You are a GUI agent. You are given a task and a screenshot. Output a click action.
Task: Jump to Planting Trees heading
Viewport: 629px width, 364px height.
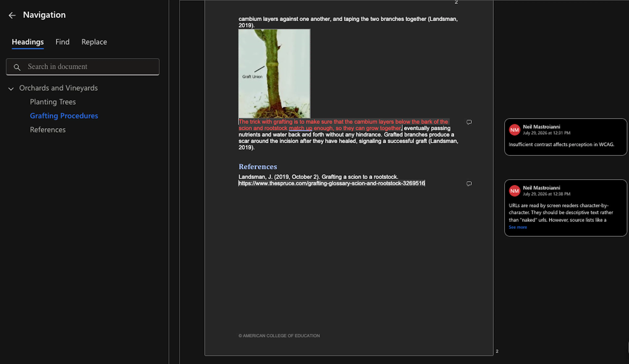click(53, 102)
